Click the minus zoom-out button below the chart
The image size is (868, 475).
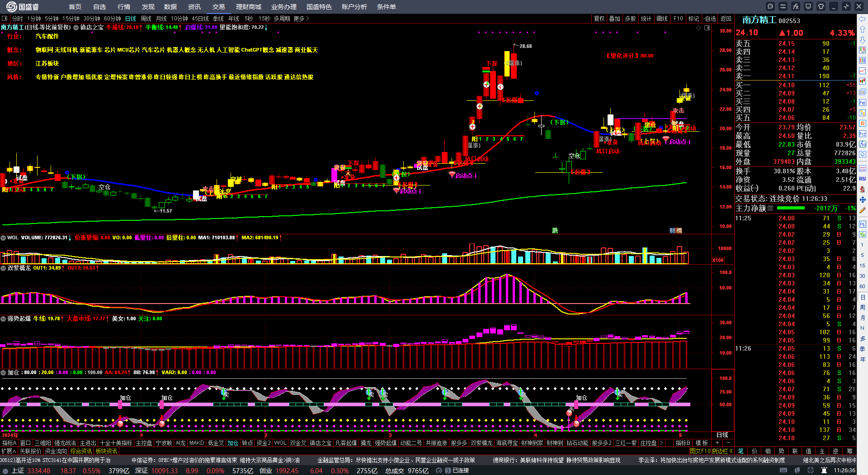point(728,443)
